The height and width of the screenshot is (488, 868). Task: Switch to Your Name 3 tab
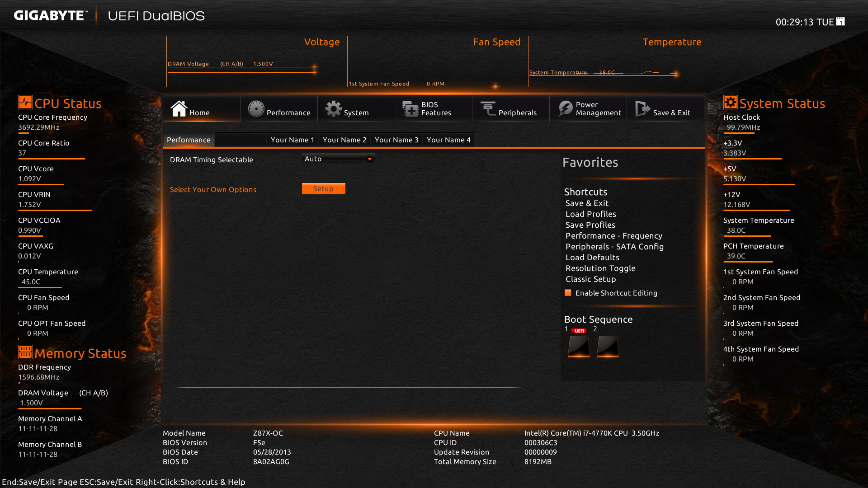pyautogui.click(x=396, y=140)
